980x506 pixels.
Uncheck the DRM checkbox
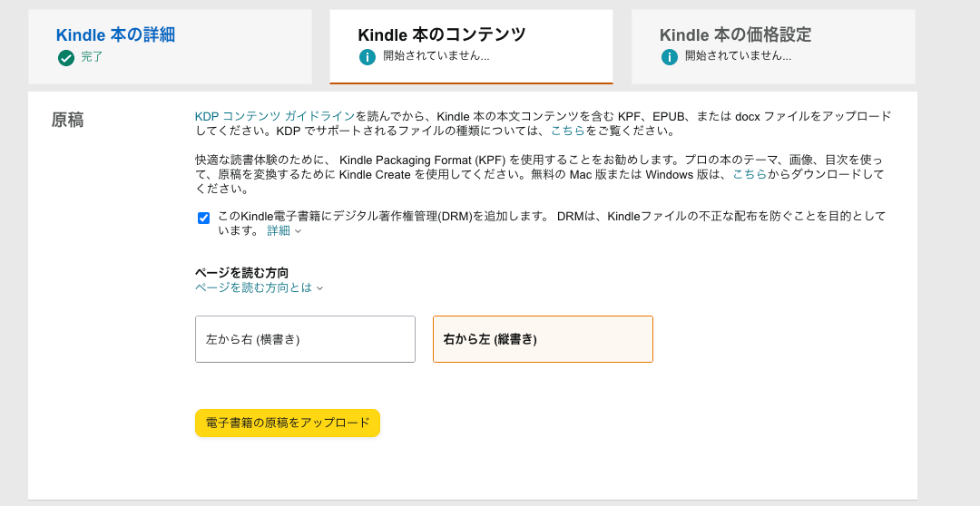point(204,218)
